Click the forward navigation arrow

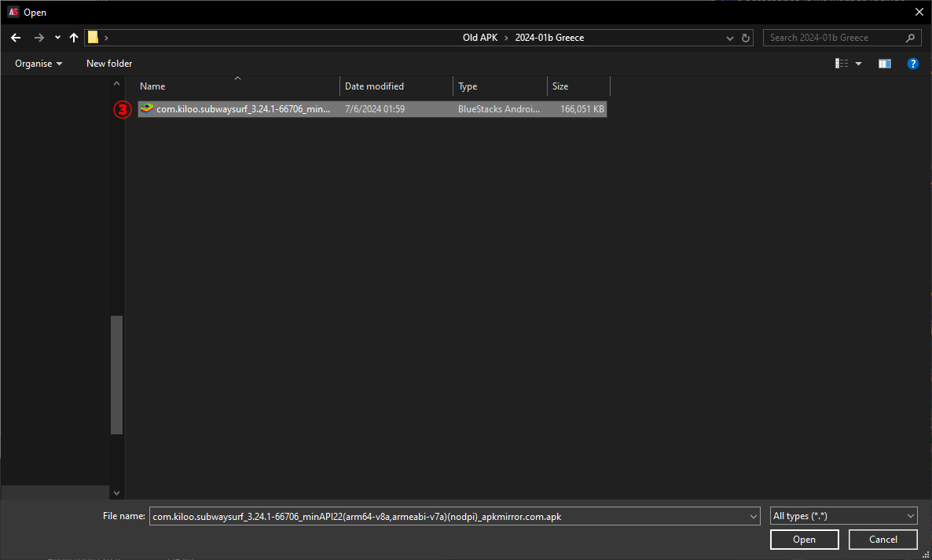click(39, 38)
